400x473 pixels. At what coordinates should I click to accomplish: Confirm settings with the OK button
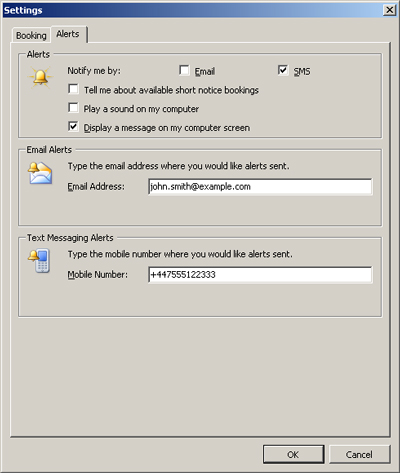[x=293, y=454]
